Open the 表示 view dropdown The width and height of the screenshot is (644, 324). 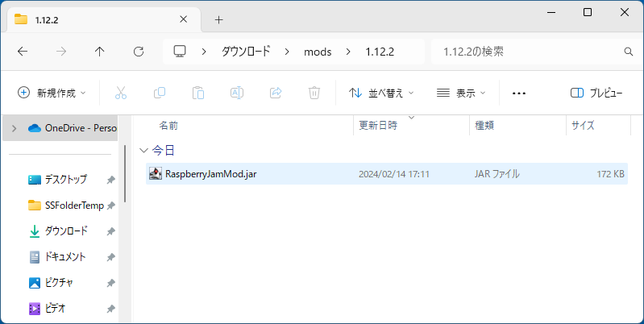pyautogui.click(x=459, y=93)
